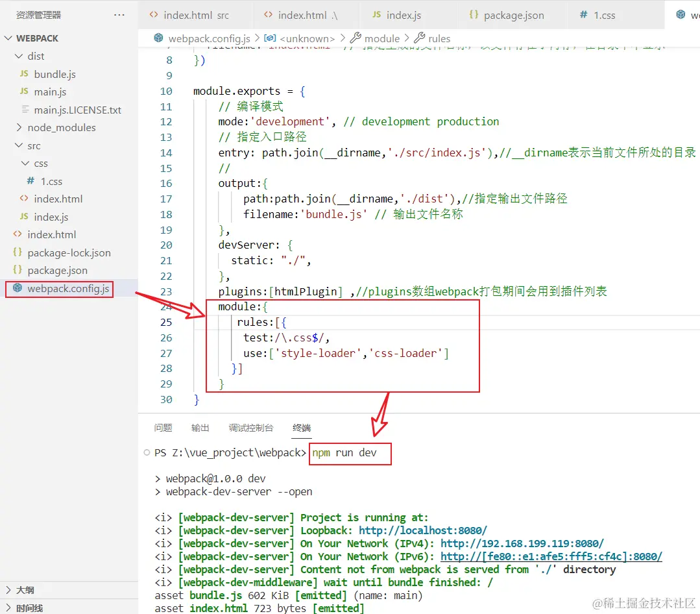Open the IPv6 fe80 address link
The height and width of the screenshot is (614, 700).
(551, 556)
